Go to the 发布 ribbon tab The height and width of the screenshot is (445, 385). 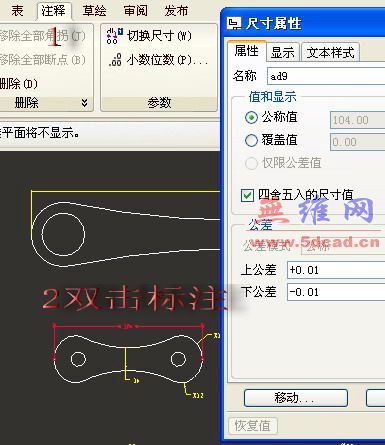coord(176,11)
